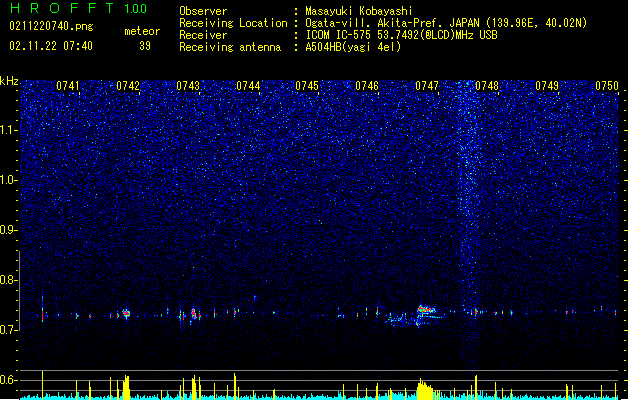The width and height of the screenshot is (629, 400).
Task: Click the large meteor echo near 0747
Action: [x=426, y=310]
